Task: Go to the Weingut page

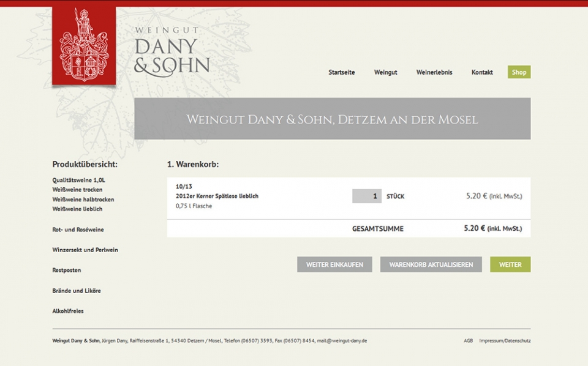Action: [385, 72]
